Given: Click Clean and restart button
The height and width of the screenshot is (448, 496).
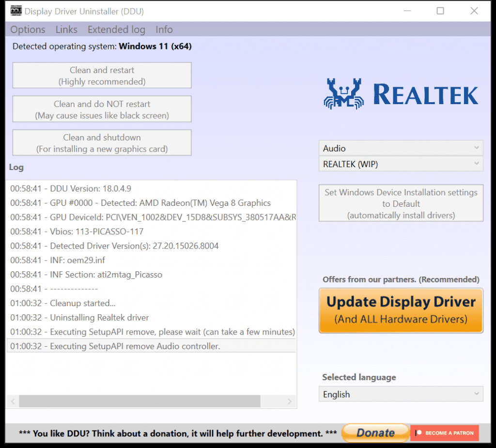Looking at the screenshot, I should pos(102,75).
